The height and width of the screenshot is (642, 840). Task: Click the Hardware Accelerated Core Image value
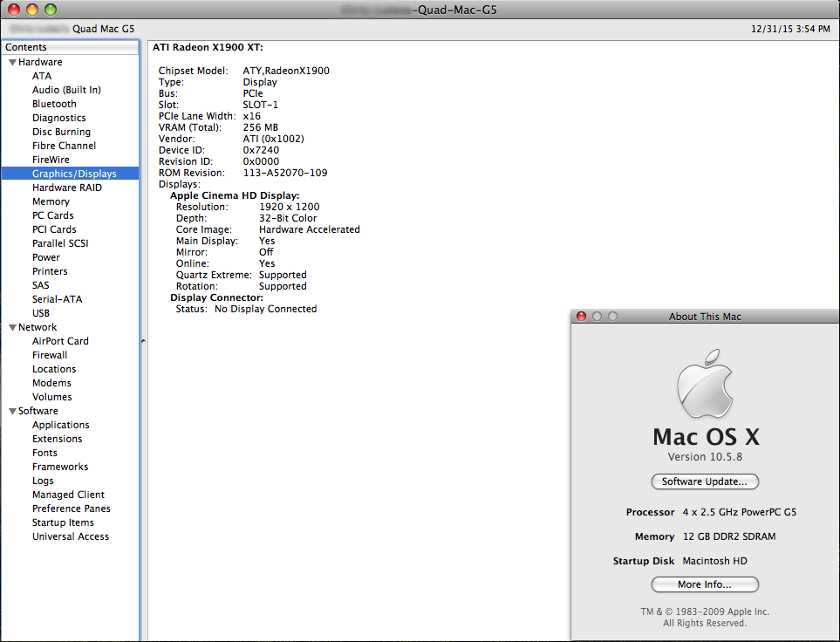pos(310,229)
